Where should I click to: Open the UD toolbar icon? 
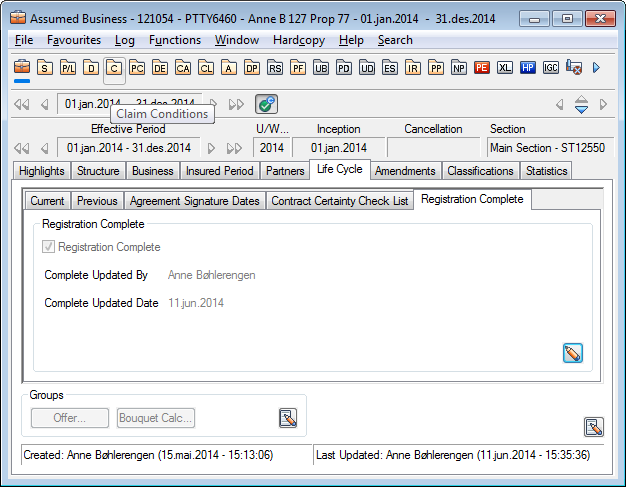pos(367,68)
